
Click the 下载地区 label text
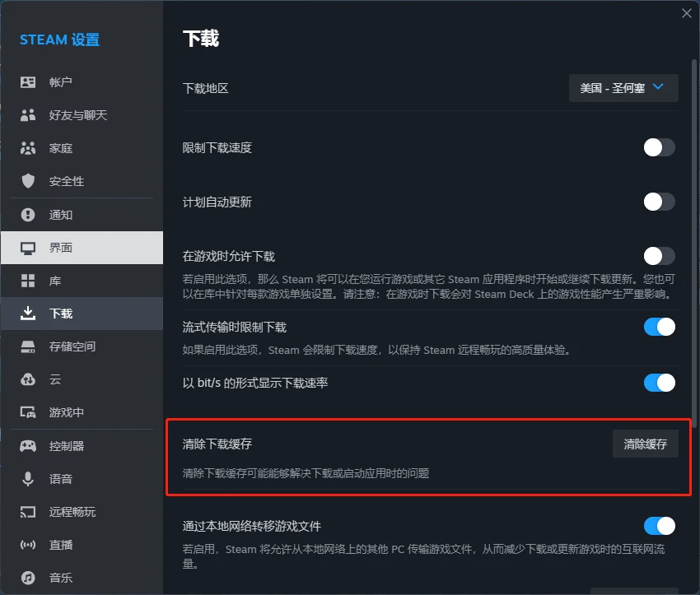pos(205,88)
